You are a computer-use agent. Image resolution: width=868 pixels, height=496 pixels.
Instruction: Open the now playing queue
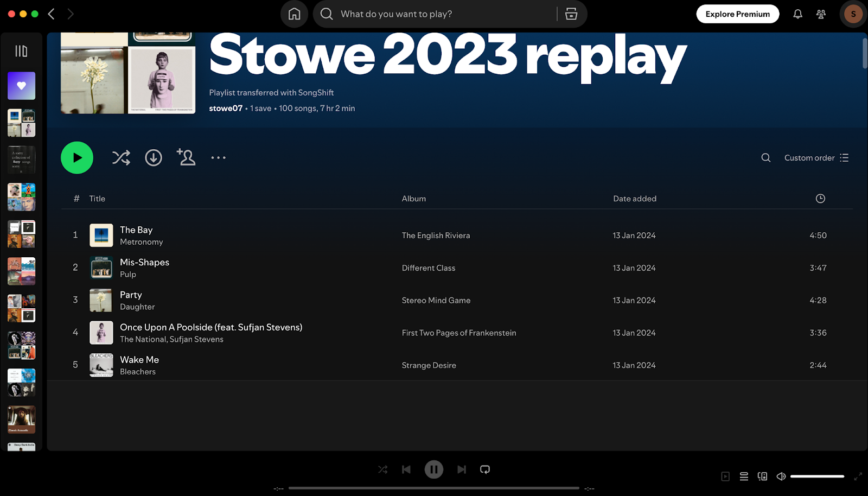[x=743, y=476]
